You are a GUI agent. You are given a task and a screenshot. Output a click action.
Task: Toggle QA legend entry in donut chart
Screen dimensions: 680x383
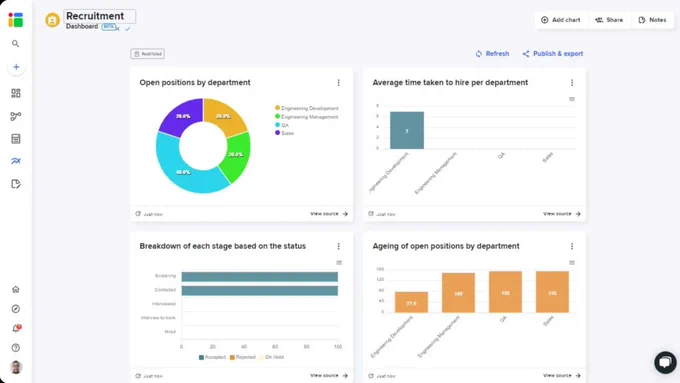point(282,125)
